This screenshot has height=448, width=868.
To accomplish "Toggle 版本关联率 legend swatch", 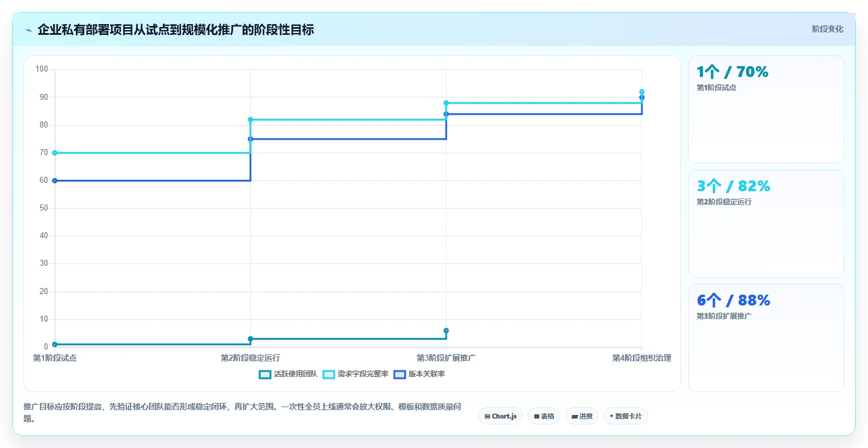I will (x=400, y=374).
